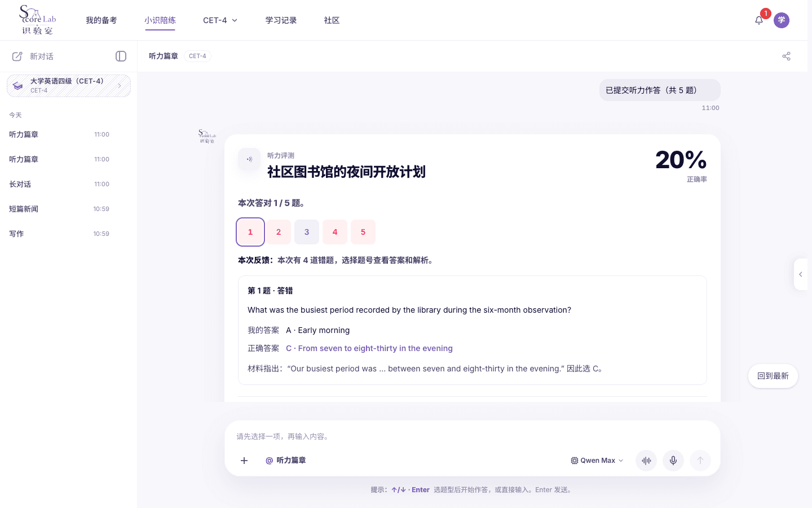This screenshot has height=508, width=812.
Task: Select the 小识陪练 tab
Action: pyautogui.click(x=160, y=20)
